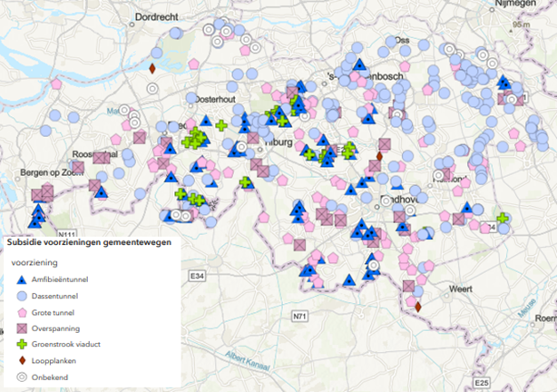Click the brown diamond marker south of Dordrecht
The width and height of the screenshot is (557, 392).
click(152, 68)
